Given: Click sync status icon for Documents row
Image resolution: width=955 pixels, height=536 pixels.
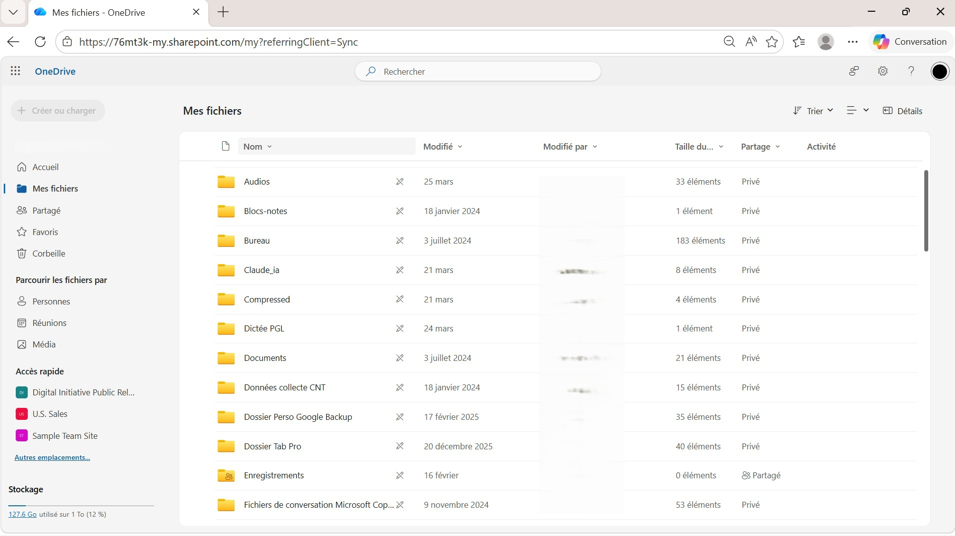Looking at the screenshot, I should (400, 358).
